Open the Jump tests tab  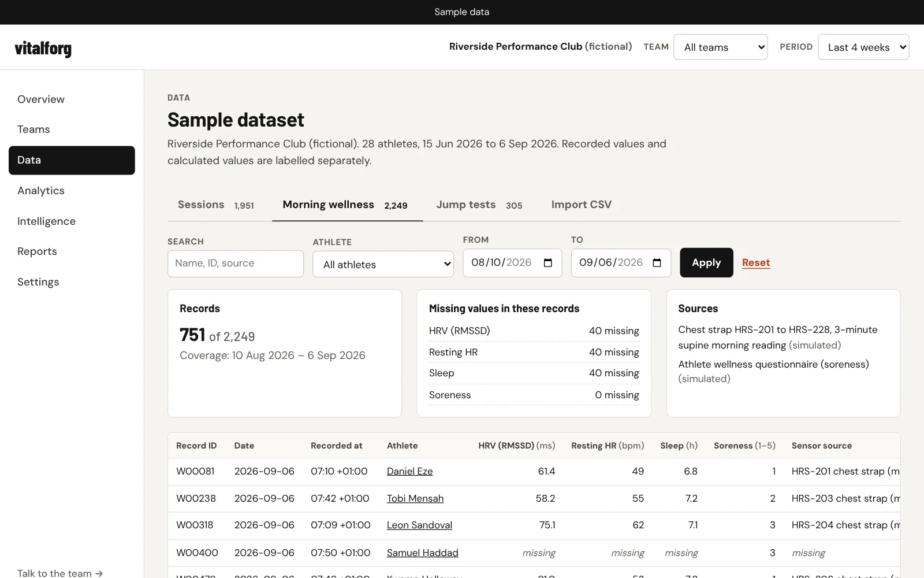(x=479, y=205)
